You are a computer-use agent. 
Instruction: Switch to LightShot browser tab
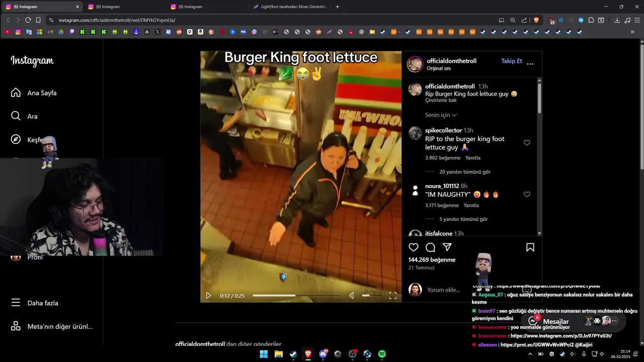click(289, 7)
